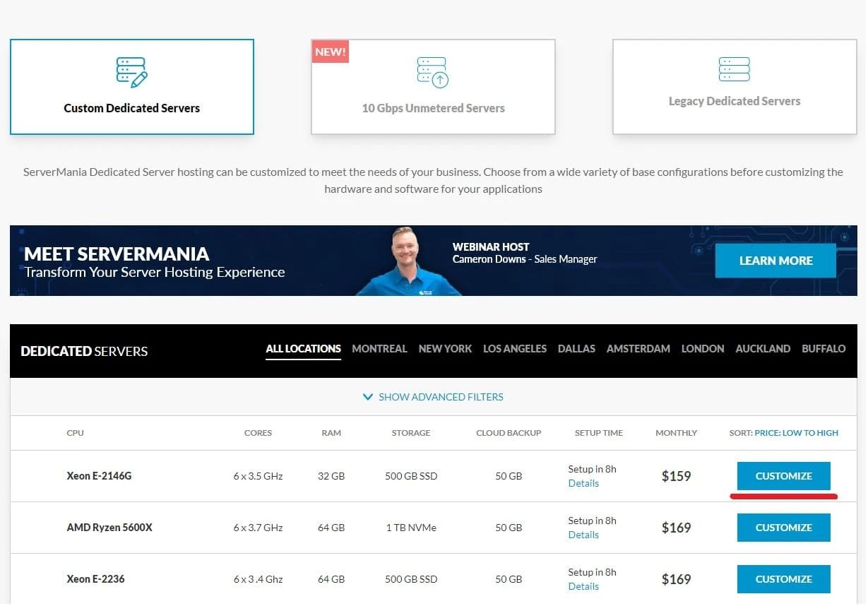Image resolution: width=868 pixels, height=606 pixels.
Task: Filter servers by DALLAS
Action: click(x=576, y=349)
